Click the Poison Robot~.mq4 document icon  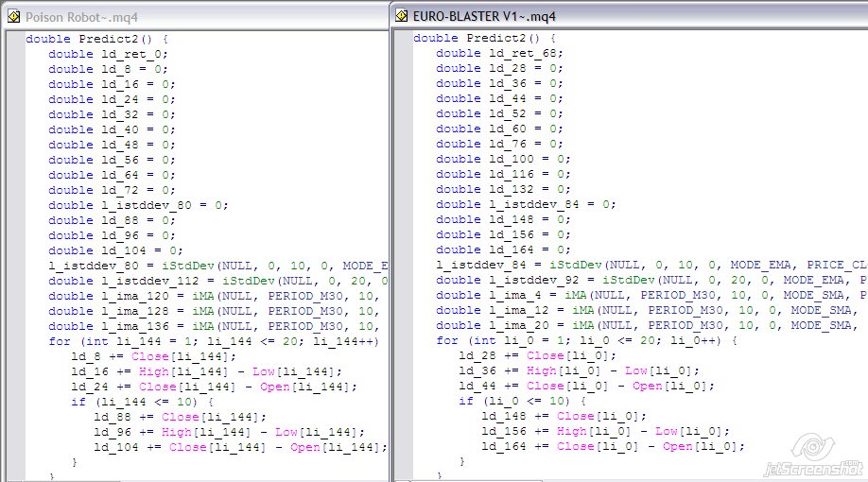14,17
